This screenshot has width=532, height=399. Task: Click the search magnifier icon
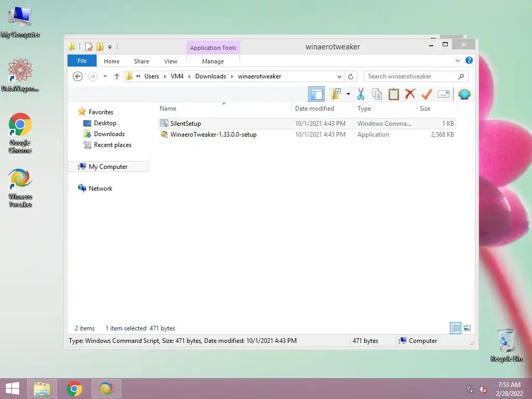pos(461,76)
